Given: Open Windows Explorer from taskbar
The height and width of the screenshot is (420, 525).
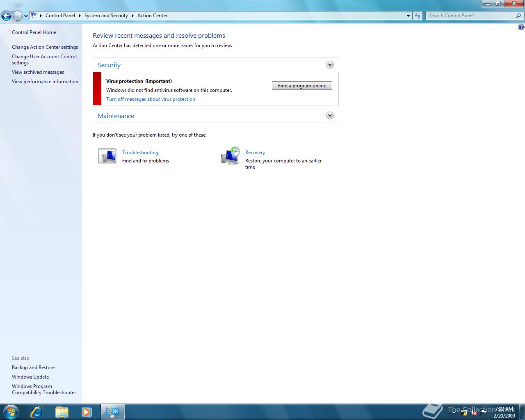Looking at the screenshot, I should click(62, 412).
